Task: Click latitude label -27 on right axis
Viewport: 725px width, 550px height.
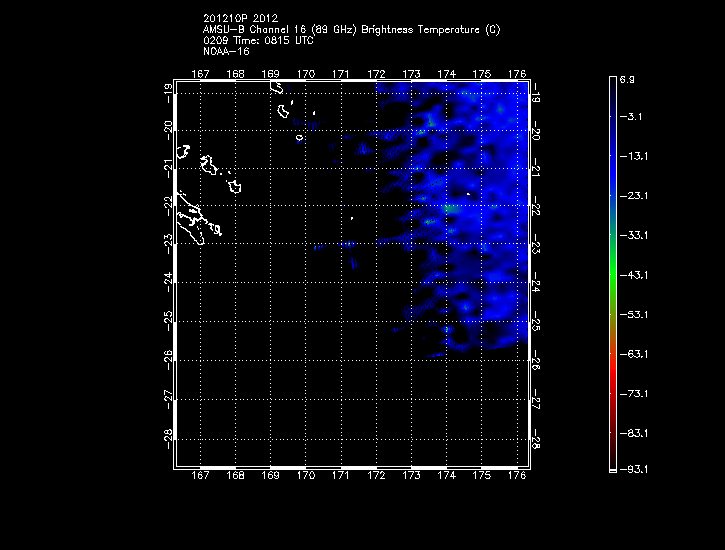Action: point(537,401)
